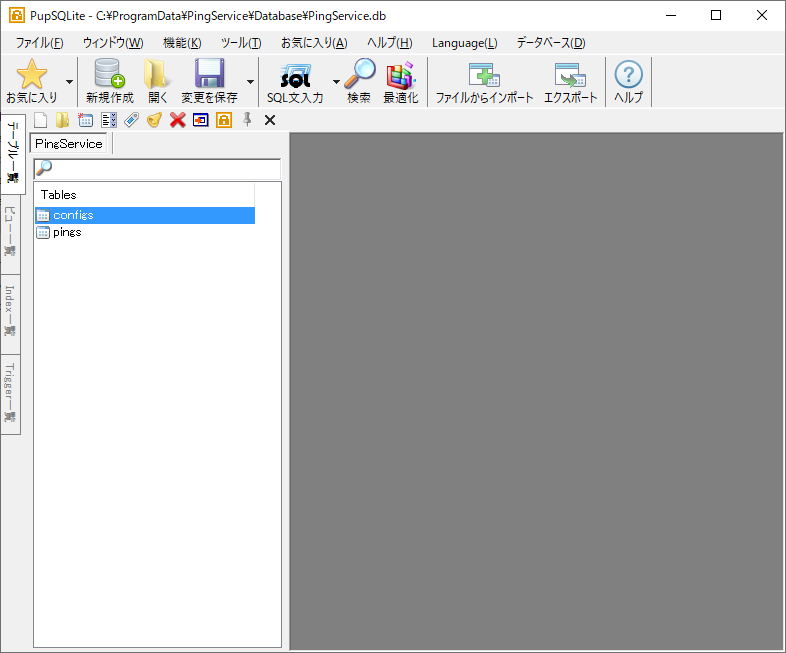Viewport: 786px width, 653px height.
Task: Click the blue tag icon in small toolbar
Action: tap(132, 120)
